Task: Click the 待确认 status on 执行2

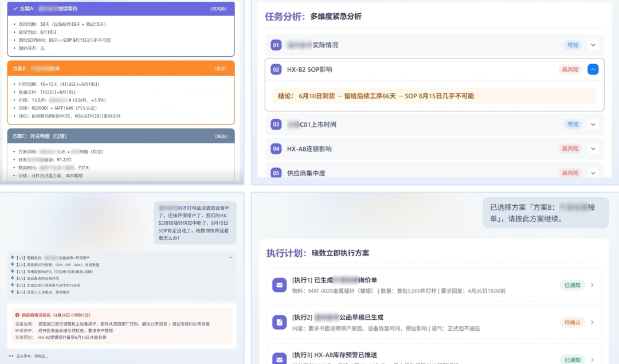Action: 573,322
